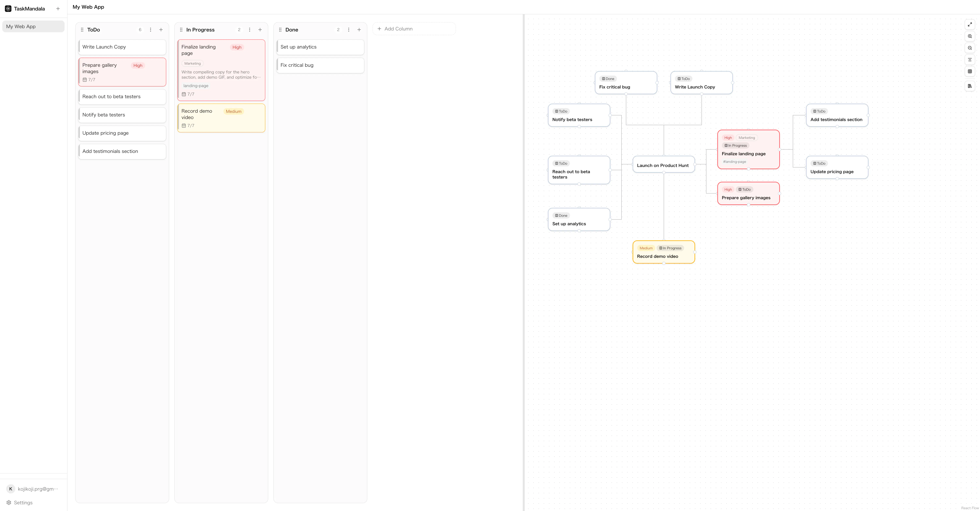Select the Reach out to beta testers node
980x511 pixels.
click(579, 170)
